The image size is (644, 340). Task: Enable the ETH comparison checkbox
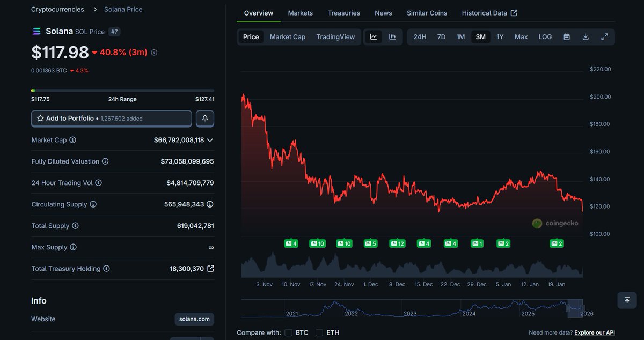(x=319, y=332)
